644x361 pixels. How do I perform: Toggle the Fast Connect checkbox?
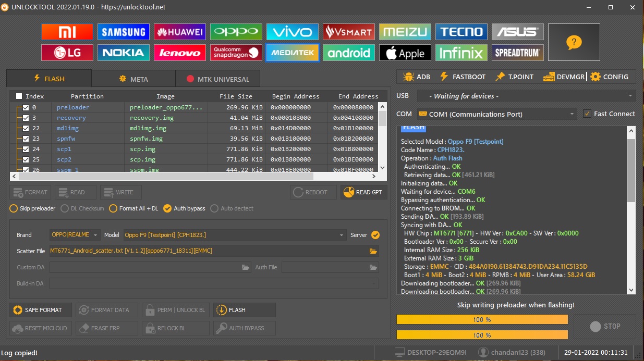587,114
